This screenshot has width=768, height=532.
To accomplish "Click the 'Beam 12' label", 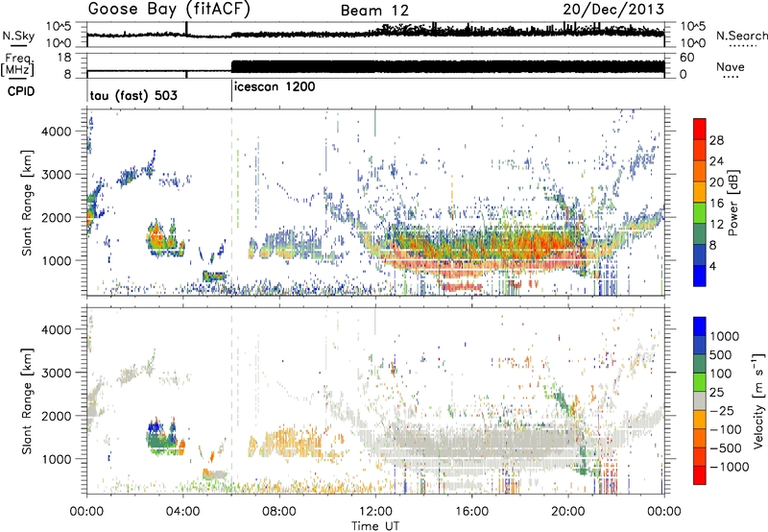I will [374, 11].
